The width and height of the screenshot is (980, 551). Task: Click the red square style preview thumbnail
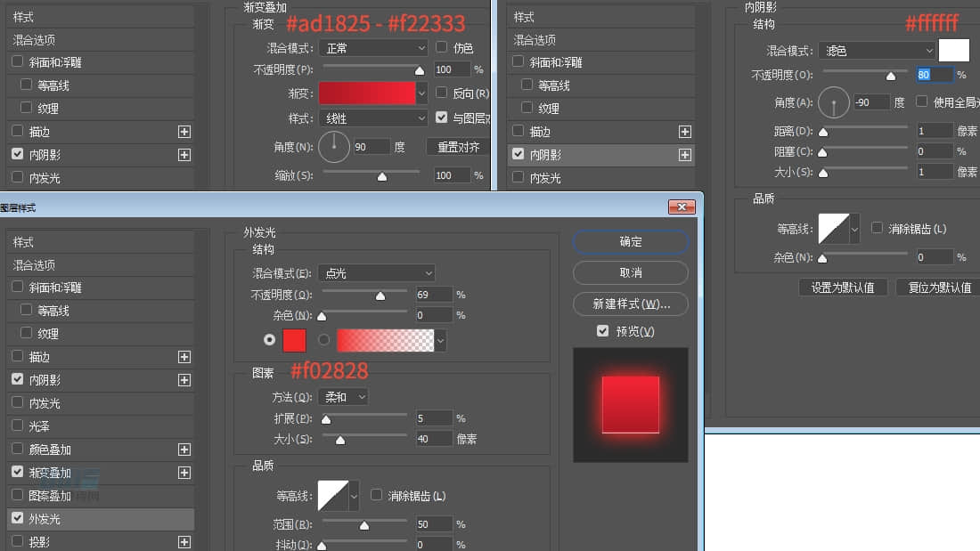631,404
